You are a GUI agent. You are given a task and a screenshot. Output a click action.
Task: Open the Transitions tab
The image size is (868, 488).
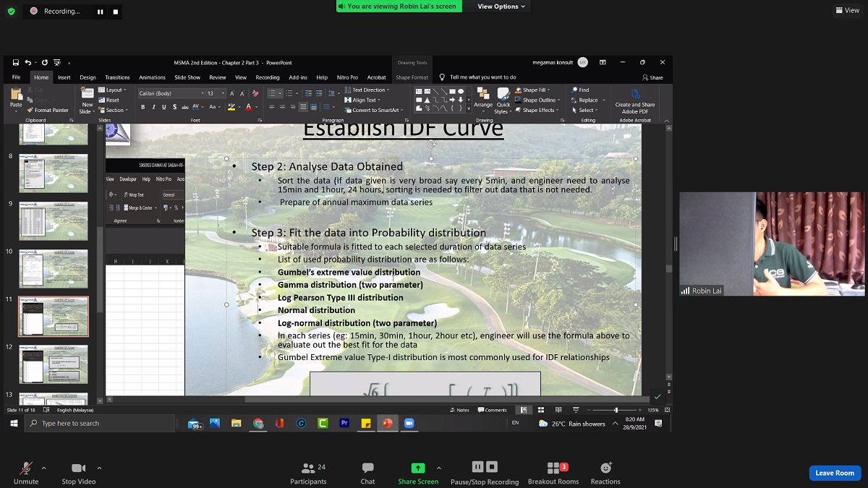[117, 77]
